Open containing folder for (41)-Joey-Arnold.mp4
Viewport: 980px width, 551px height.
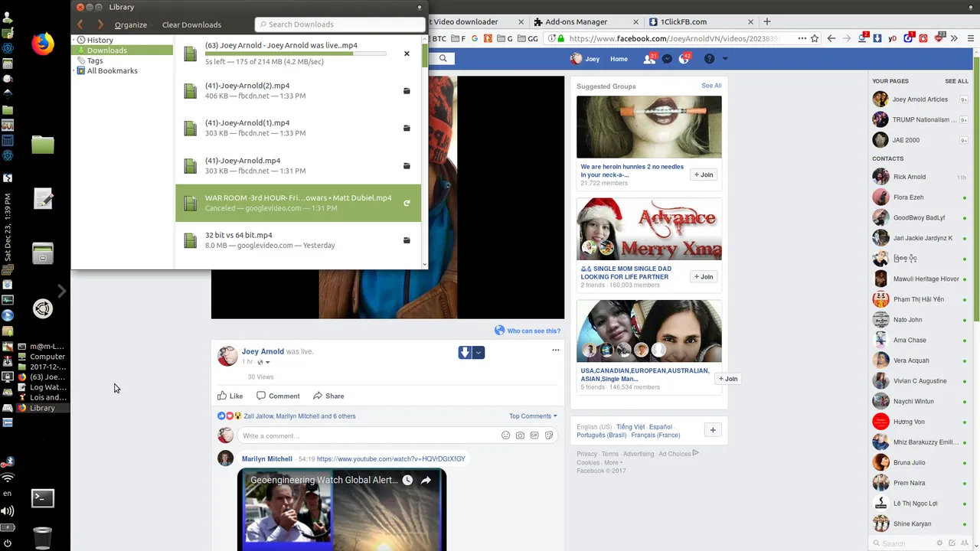click(407, 166)
